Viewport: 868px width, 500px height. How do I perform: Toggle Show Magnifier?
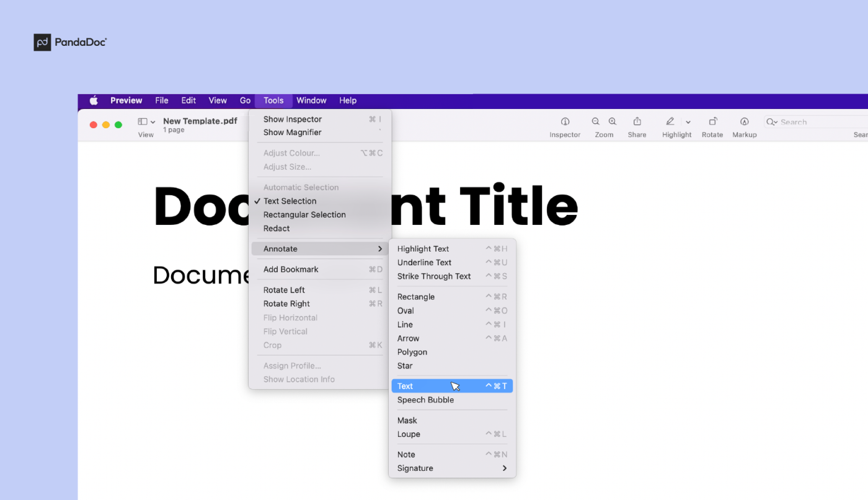292,132
